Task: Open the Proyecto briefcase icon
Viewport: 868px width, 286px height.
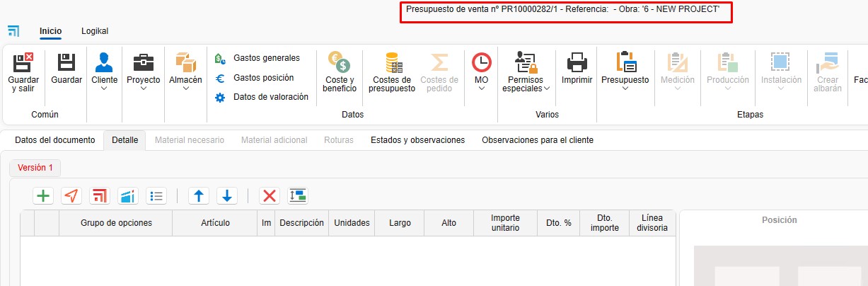Action: click(x=144, y=62)
